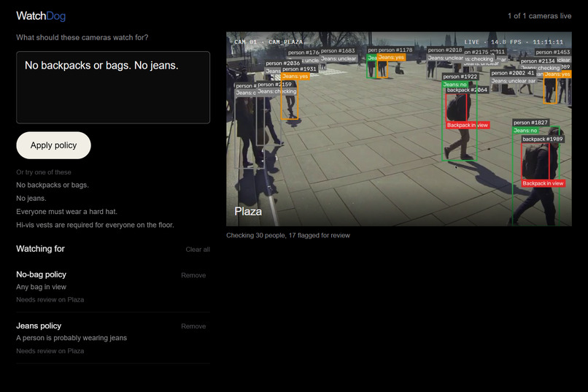The image size is (588, 392).
Task: Click the No-bag policy title
Action: (42, 274)
